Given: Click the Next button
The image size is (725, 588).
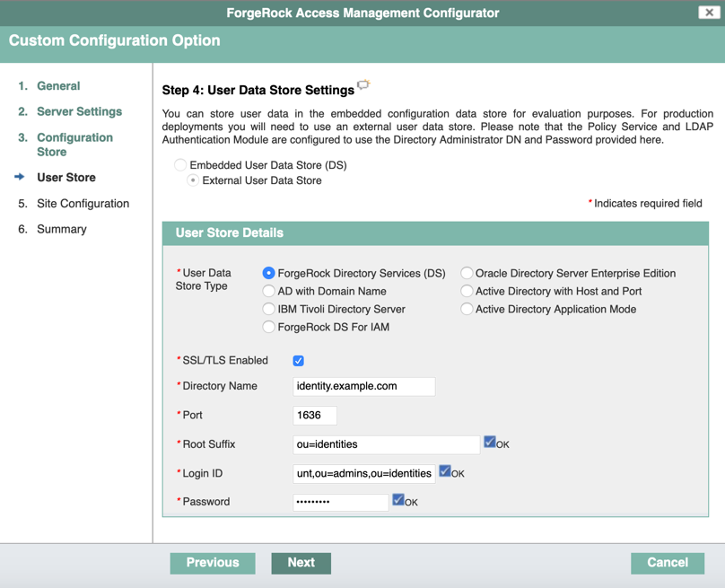Looking at the screenshot, I should [x=301, y=563].
